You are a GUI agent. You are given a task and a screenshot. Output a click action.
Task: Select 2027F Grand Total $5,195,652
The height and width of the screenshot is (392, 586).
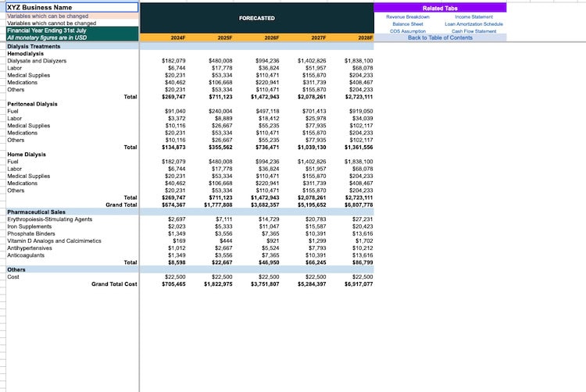point(312,205)
